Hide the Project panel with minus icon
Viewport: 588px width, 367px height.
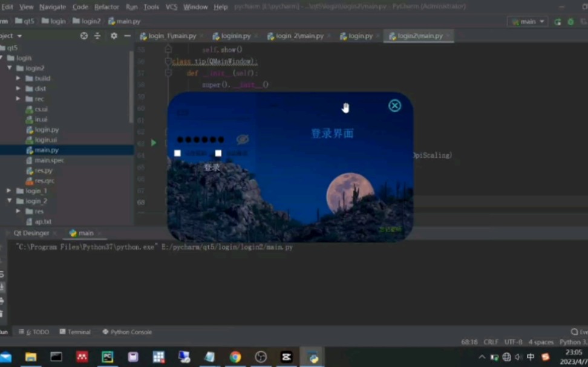click(128, 36)
